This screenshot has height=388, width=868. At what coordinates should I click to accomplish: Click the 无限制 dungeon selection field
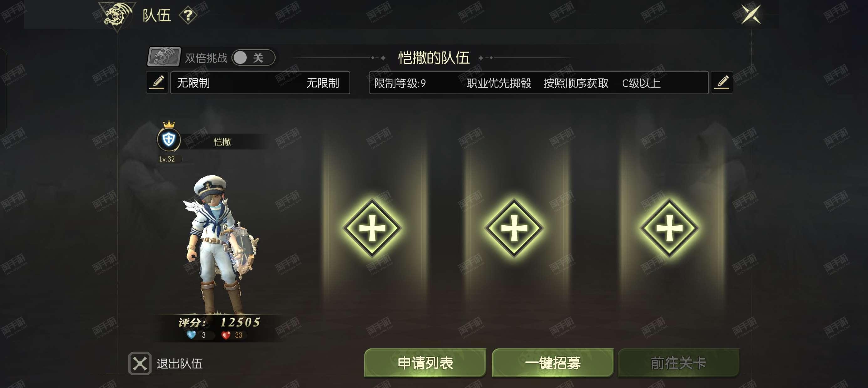[x=260, y=83]
